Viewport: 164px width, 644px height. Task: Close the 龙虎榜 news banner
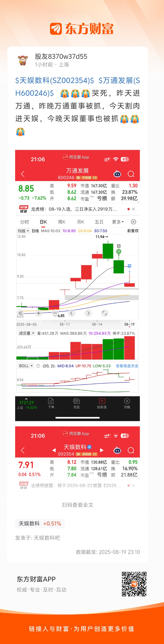point(133,209)
